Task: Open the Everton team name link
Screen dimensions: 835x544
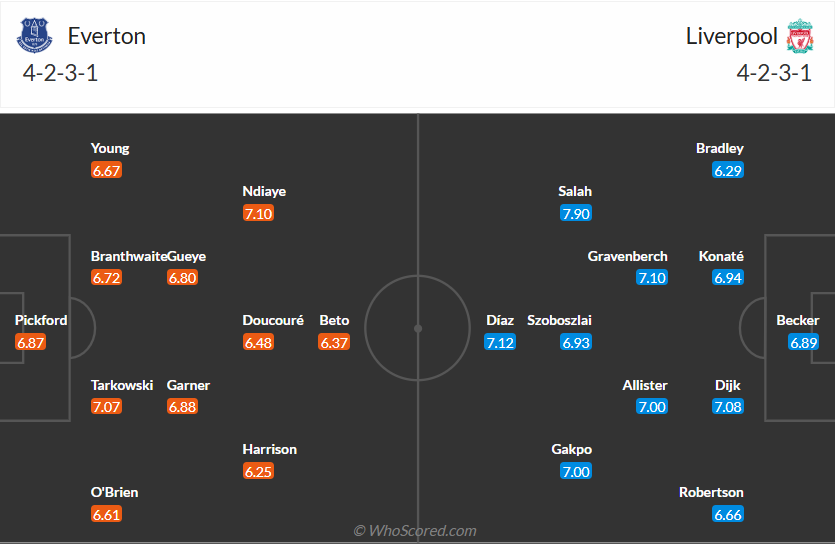Action: tap(107, 36)
